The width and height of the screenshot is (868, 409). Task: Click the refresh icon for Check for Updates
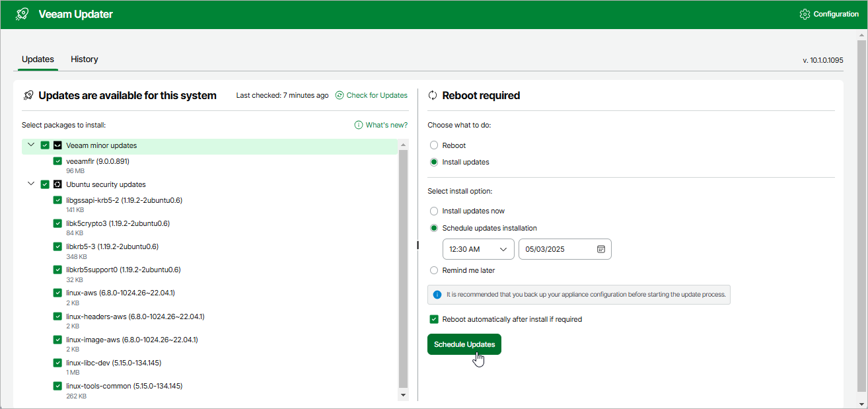tap(340, 95)
